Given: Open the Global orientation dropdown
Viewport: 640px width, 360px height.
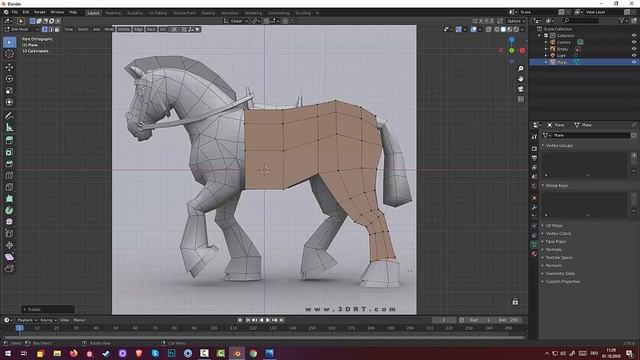Looking at the screenshot, I should pos(236,21).
